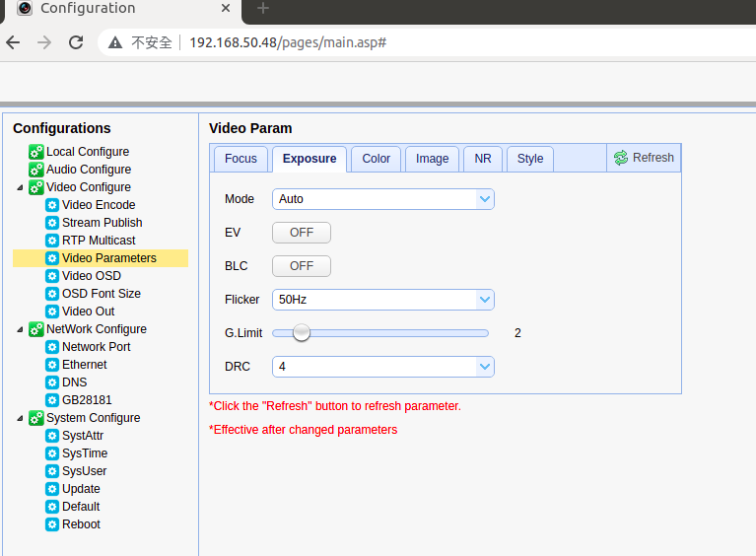Collapse the Video Configure tree node
Viewport: 756px width, 556px height.
tap(20, 187)
